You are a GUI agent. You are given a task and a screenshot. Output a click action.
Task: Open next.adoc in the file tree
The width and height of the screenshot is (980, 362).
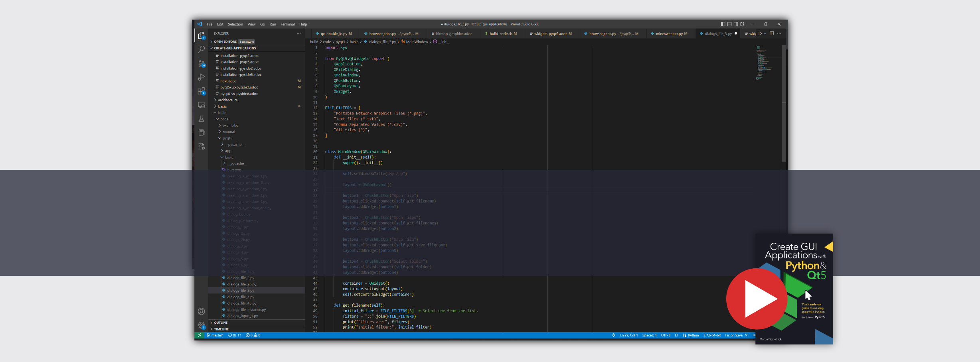coord(228,81)
